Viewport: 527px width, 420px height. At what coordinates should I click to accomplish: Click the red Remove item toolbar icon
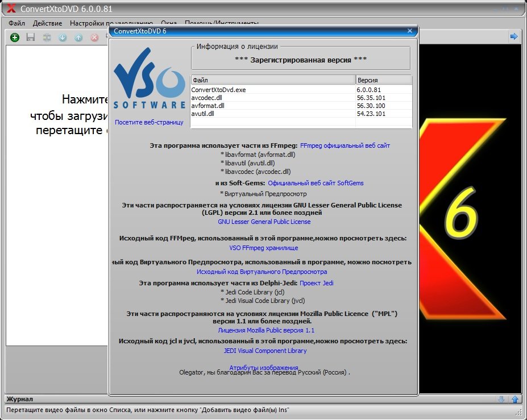click(94, 38)
